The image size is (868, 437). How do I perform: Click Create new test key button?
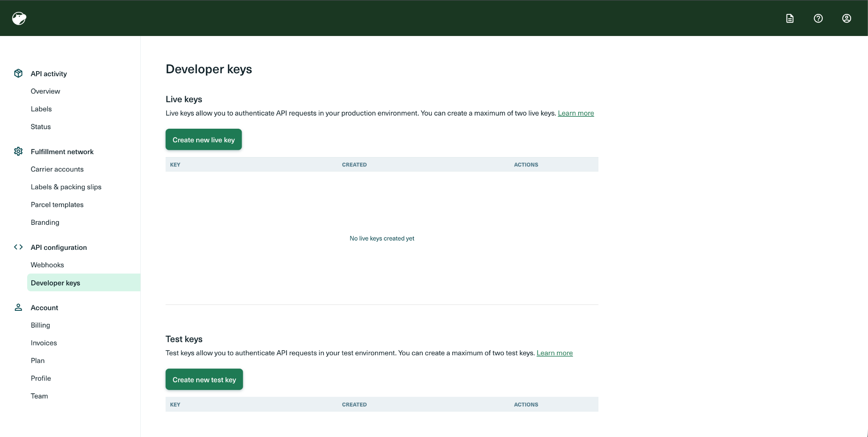[204, 379]
